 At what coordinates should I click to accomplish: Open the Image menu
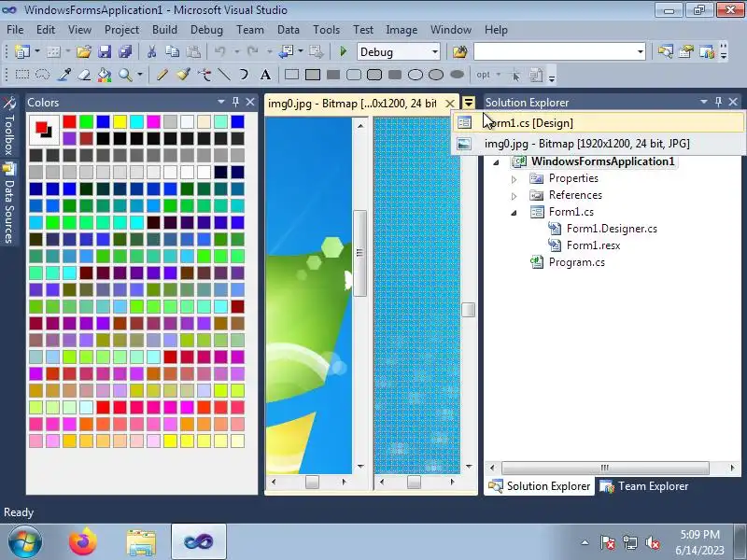(402, 30)
